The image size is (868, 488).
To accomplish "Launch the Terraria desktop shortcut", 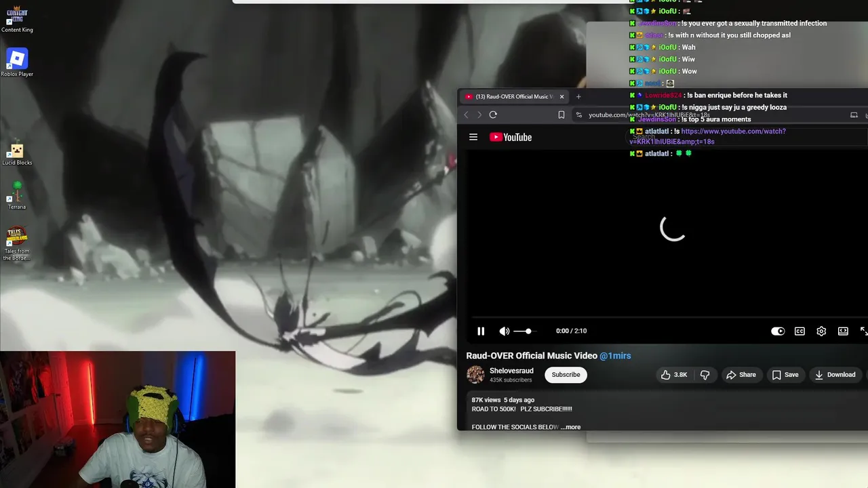I will [17, 197].
